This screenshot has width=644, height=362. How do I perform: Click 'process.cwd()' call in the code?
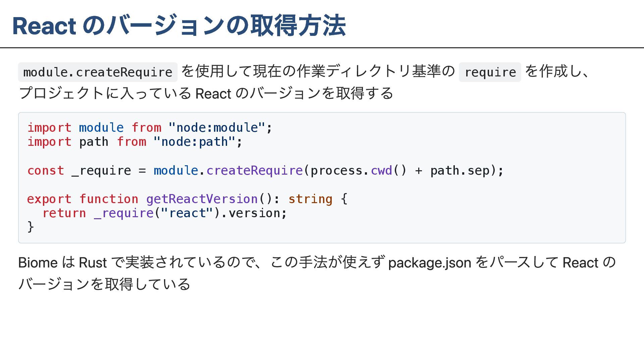pyautogui.click(x=358, y=171)
